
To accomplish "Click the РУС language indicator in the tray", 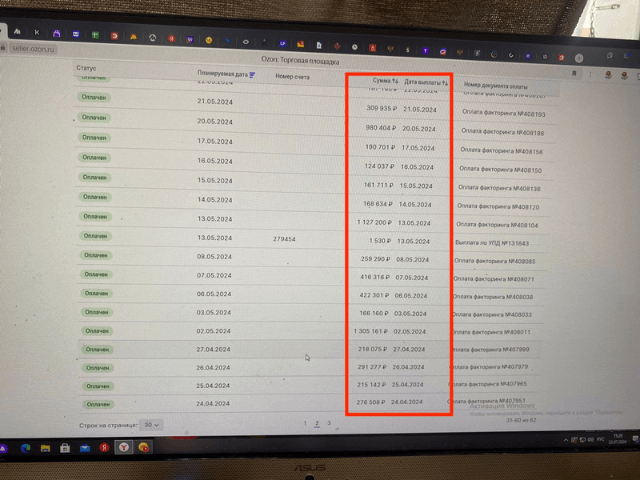I will 600,440.
